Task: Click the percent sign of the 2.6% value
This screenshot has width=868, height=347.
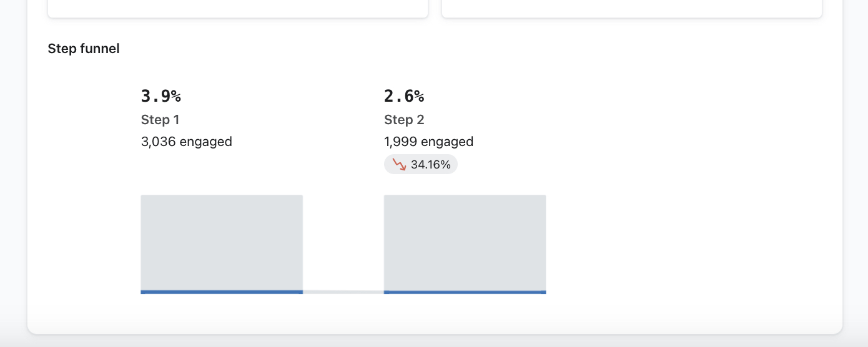Action: click(418, 96)
